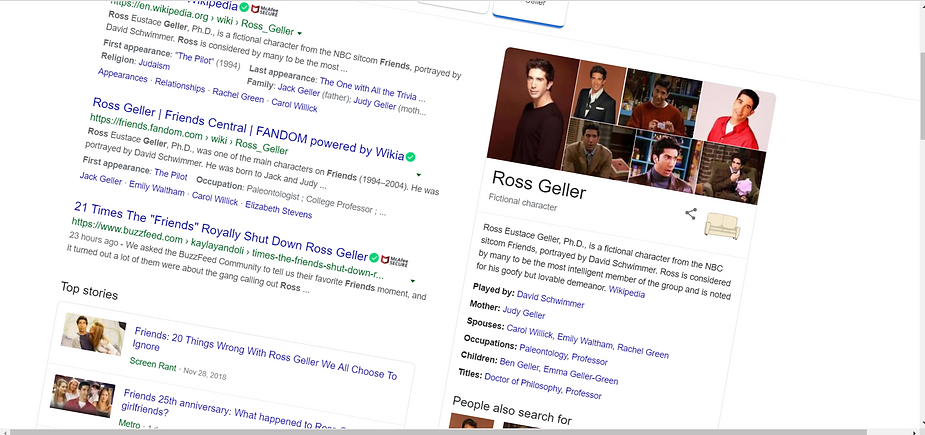Open Appearances sitelink under Wikipedia
Screen dimensions: 925x435
pos(123,76)
